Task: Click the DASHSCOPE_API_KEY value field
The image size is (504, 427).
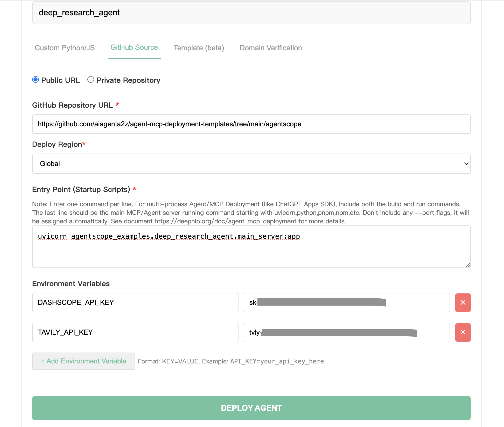Action: [347, 302]
